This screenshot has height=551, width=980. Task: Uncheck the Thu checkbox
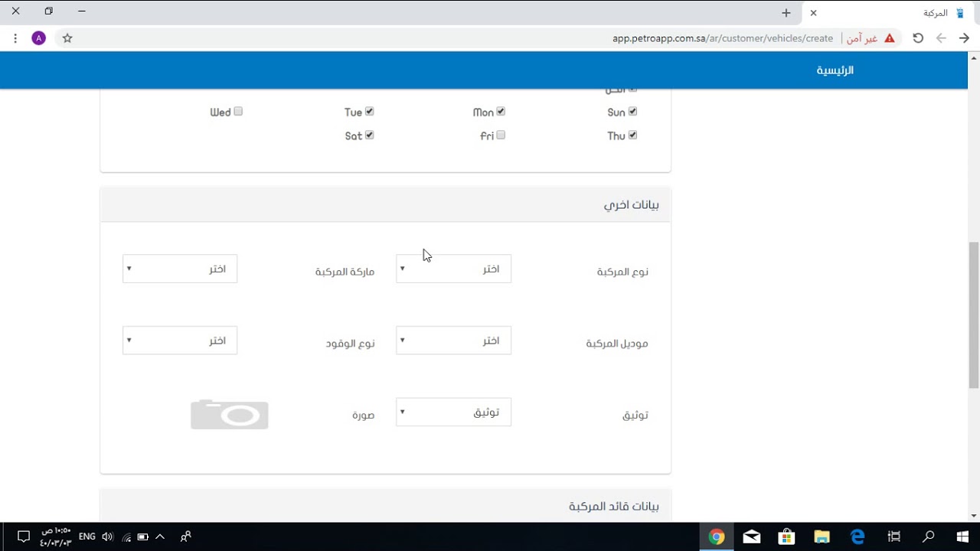pyautogui.click(x=632, y=135)
